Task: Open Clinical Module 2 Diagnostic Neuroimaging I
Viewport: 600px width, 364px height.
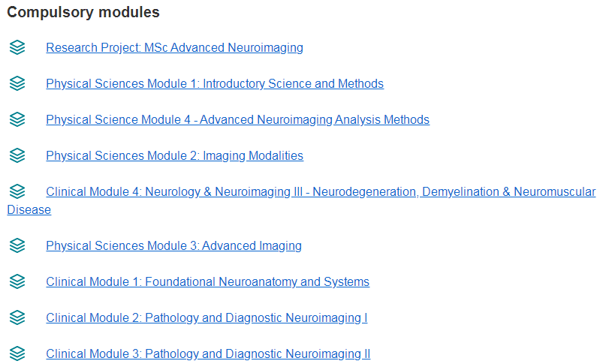Action: (207, 317)
